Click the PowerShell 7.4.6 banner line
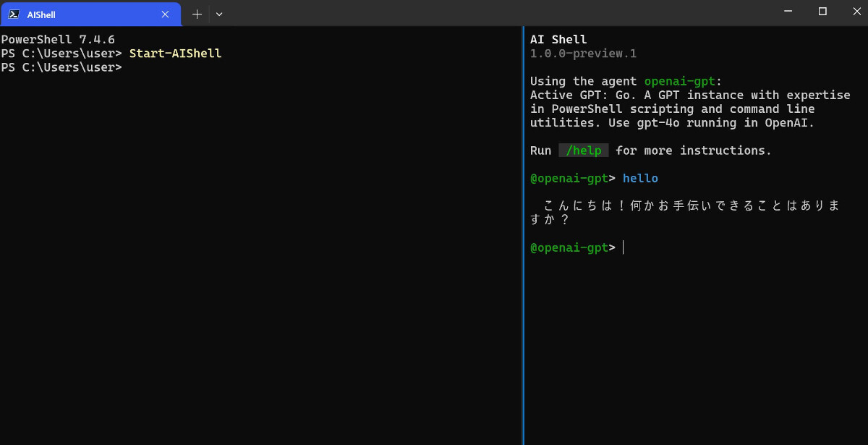The image size is (868, 445). [x=58, y=40]
